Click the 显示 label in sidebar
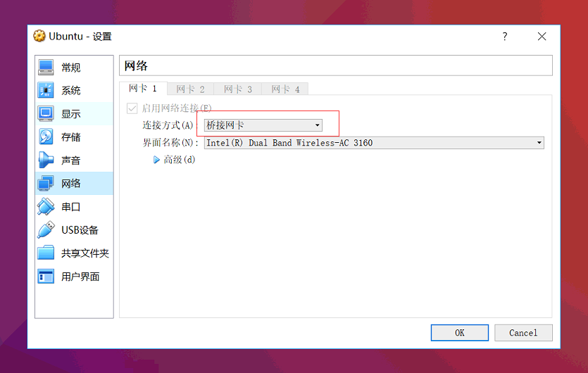The image size is (588, 373). (x=71, y=114)
